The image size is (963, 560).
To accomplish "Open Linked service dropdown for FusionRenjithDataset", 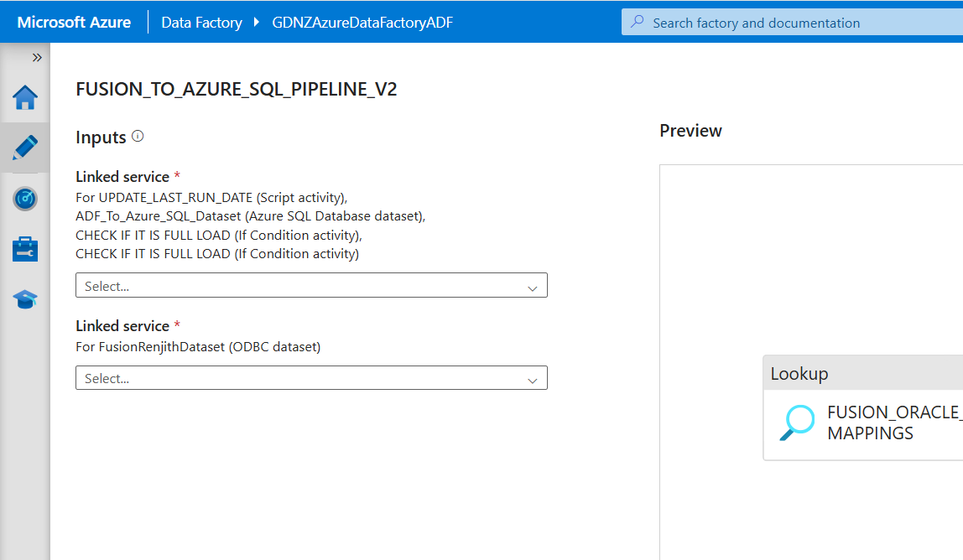I will coord(311,377).
